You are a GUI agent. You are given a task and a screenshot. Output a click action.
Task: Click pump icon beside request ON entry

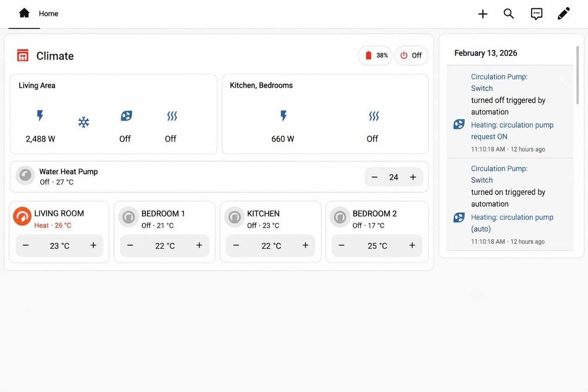459,125
